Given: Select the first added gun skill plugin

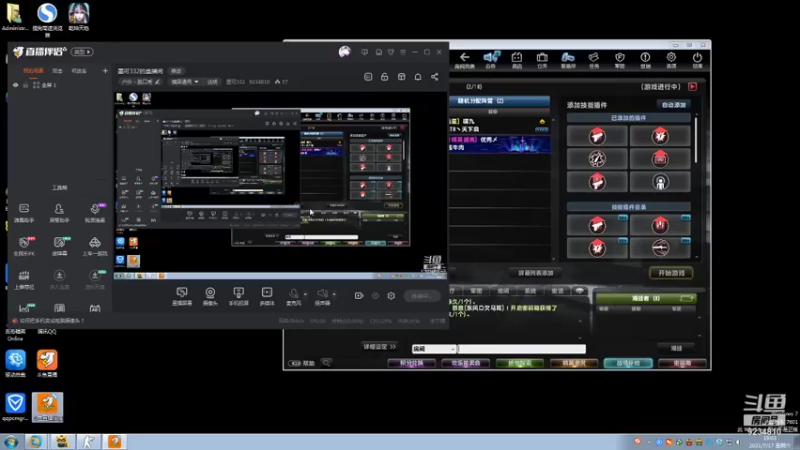Looking at the screenshot, I should pyautogui.click(x=597, y=136).
